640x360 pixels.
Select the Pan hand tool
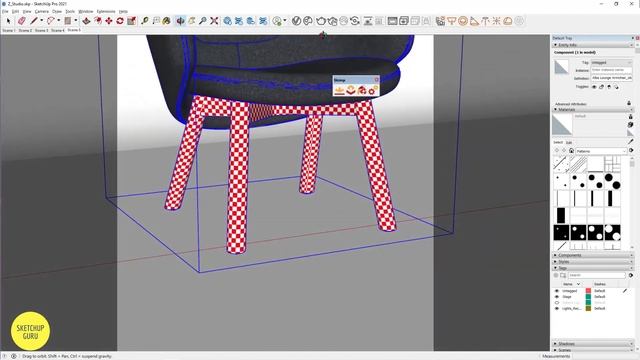pos(191,21)
